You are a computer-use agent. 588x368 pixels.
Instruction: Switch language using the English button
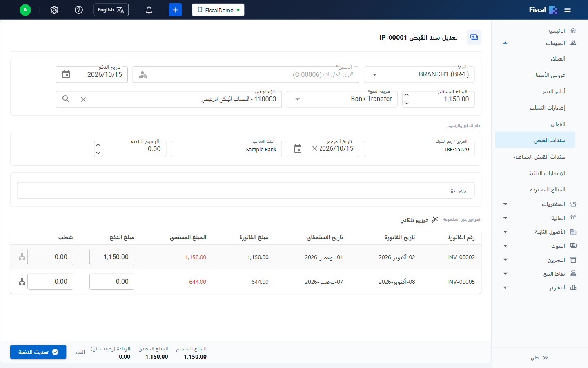(111, 10)
